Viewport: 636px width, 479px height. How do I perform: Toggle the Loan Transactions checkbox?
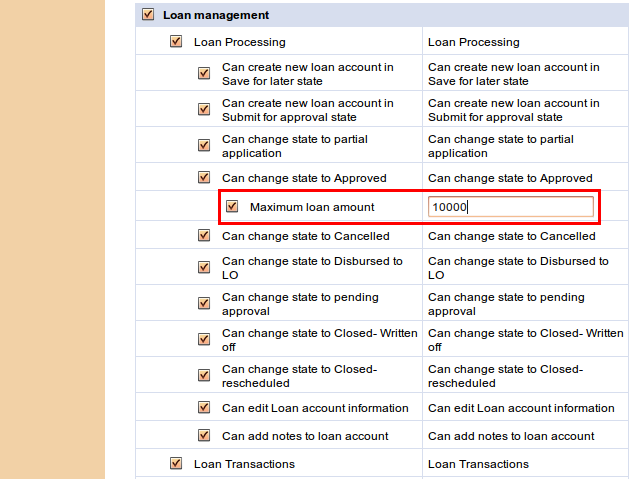tap(176, 464)
